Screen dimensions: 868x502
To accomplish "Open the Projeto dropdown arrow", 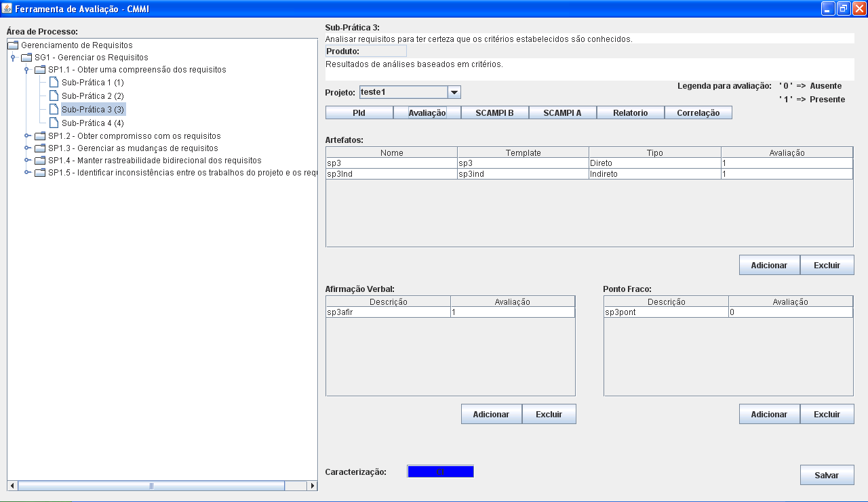I will pos(454,92).
